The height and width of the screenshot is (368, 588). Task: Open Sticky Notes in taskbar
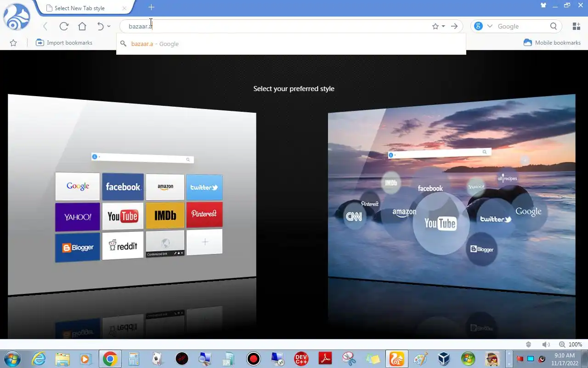coord(373,359)
